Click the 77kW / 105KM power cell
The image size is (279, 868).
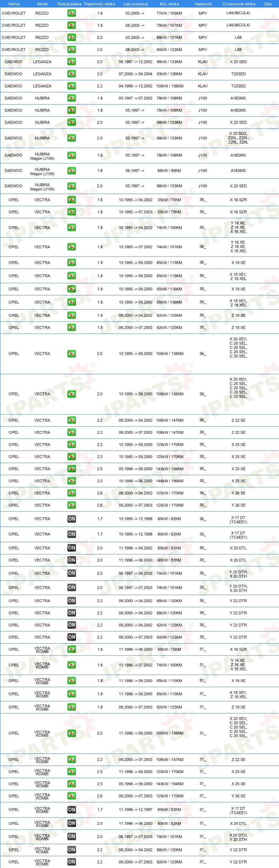click(x=169, y=13)
